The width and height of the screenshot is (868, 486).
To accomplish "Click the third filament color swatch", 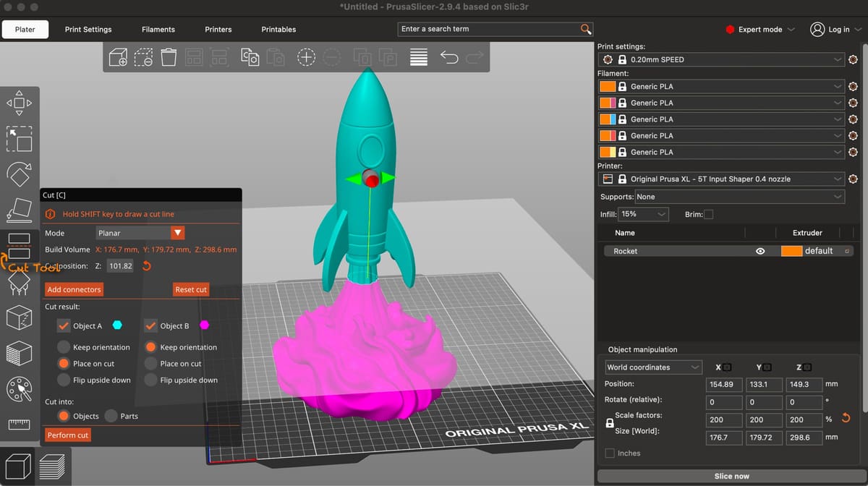I will click(608, 119).
